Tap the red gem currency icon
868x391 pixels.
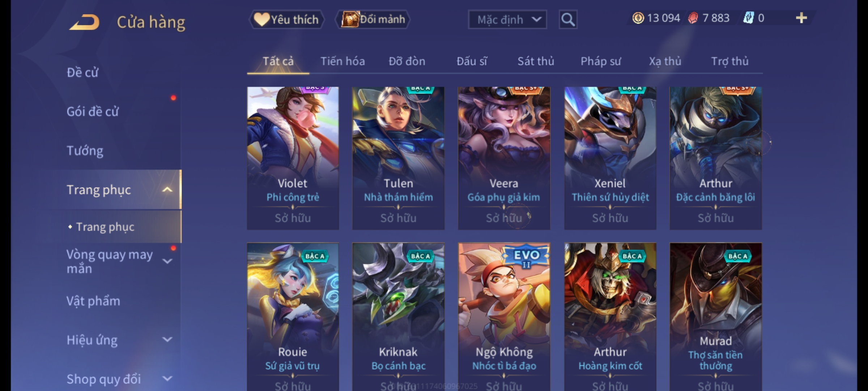point(693,18)
